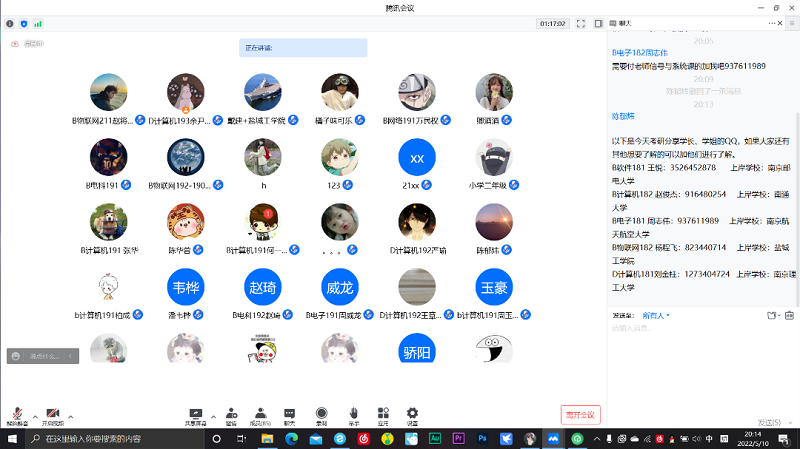Expand microphone options arrow
This screenshot has width=800, height=449.
click(35, 415)
